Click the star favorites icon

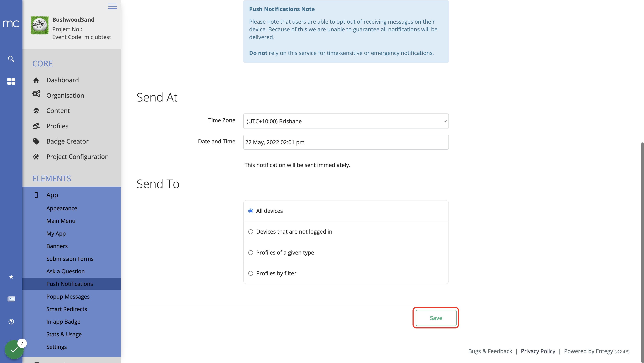[11, 277]
